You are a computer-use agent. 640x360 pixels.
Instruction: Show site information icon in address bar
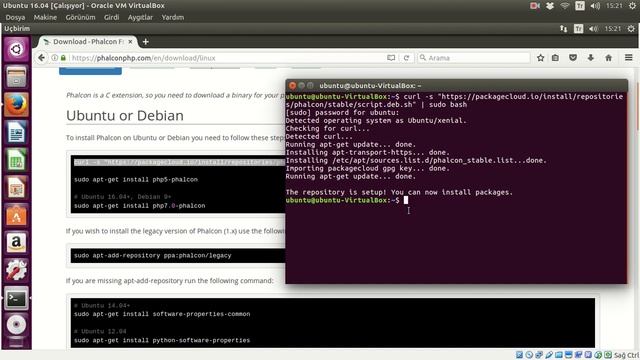pyautogui.click(x=54, y=58)
